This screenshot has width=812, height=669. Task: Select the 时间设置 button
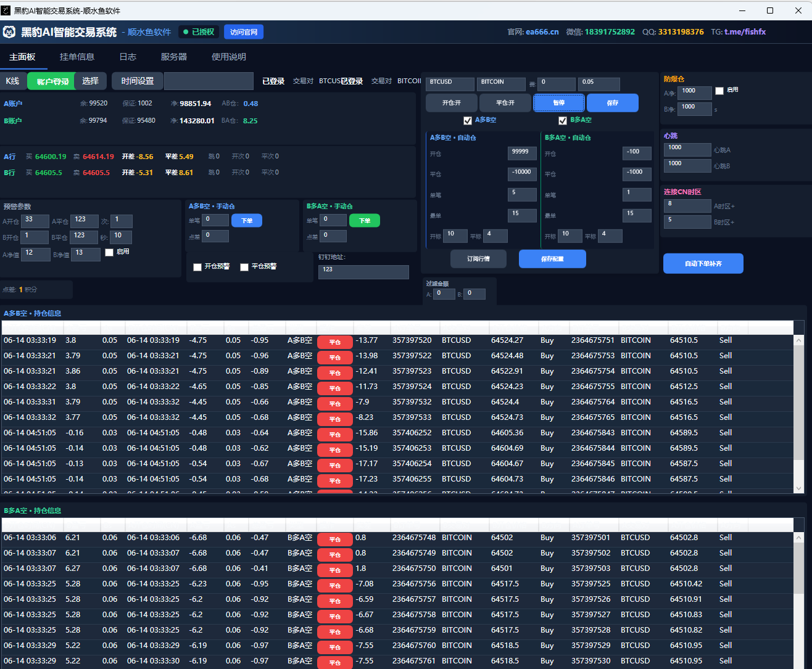pyautogui.click(x=138, y=81)
